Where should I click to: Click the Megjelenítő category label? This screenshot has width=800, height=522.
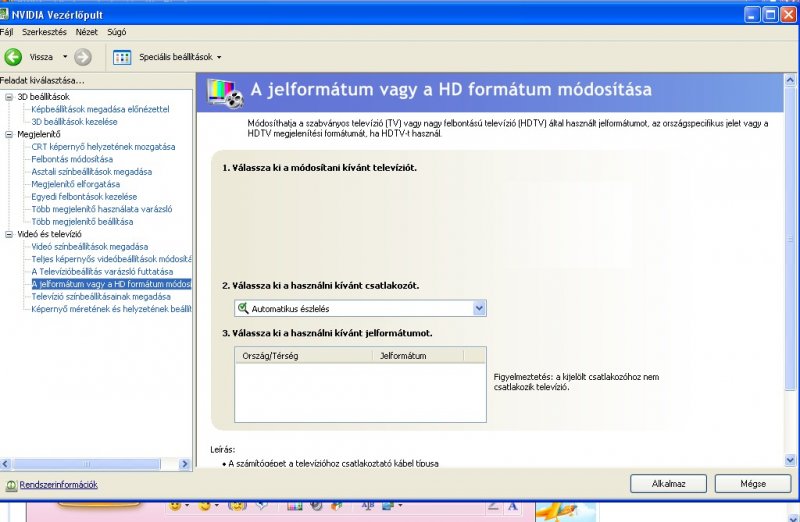(x=39, y=134)
